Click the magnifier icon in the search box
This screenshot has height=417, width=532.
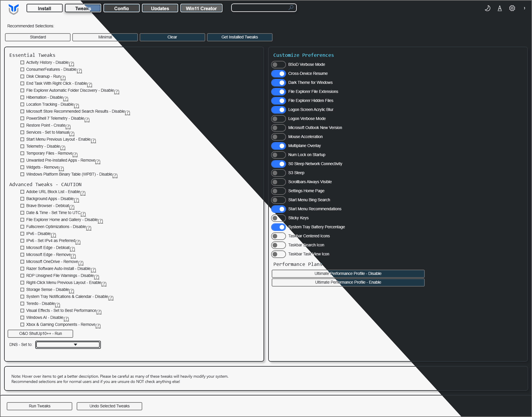click(x=291, y=8)
